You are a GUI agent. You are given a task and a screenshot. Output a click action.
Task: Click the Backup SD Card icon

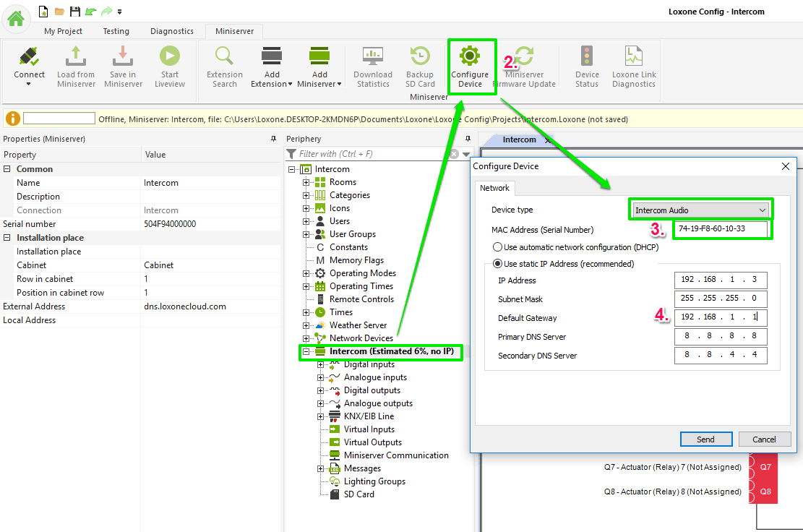[420, 56]
